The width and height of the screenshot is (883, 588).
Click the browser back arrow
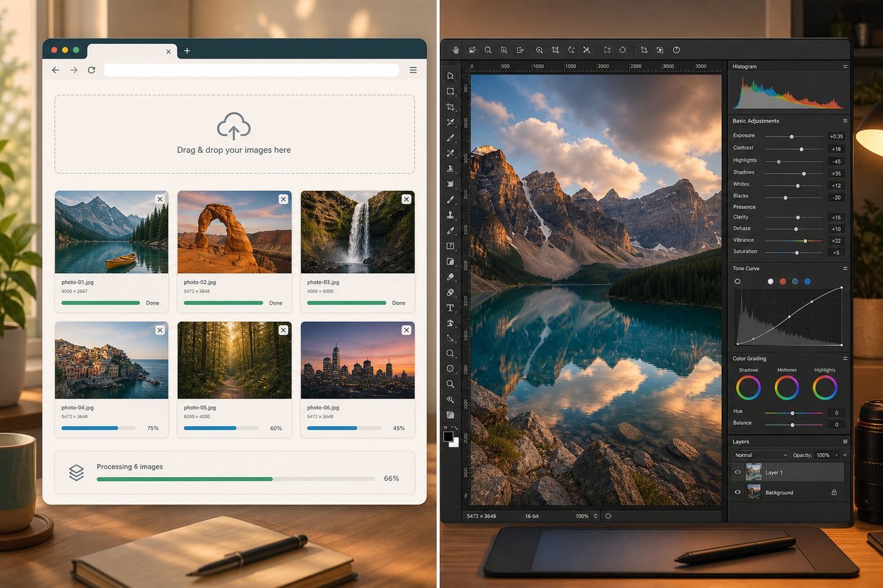pyautogui.click(x=56, y=70)
